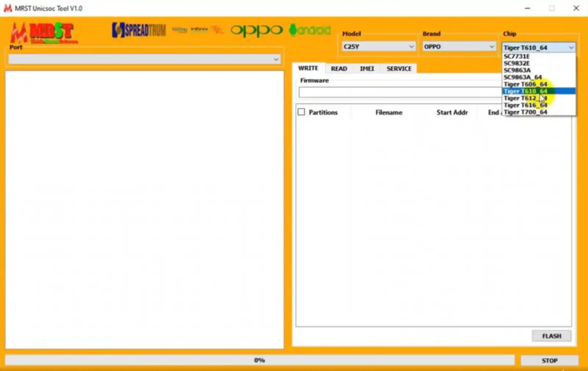Click the Tecno logo

pyautogui.click(x=180, y=30)
